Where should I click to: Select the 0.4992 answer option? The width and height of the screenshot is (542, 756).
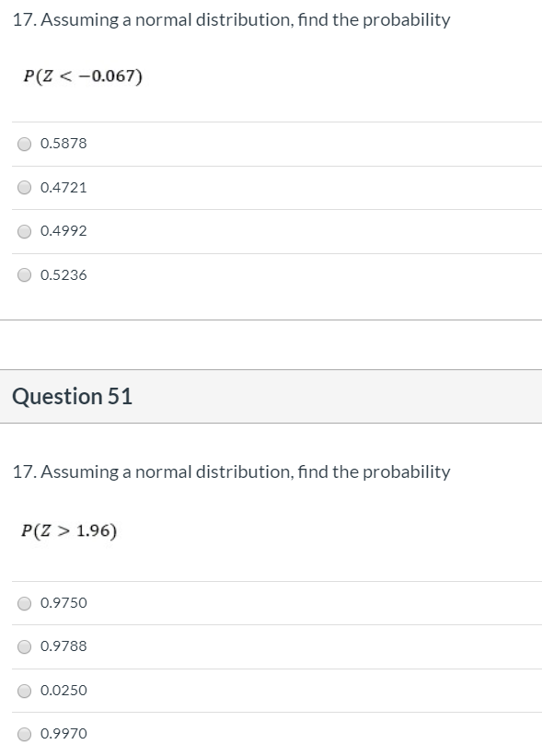[x=24, y=231]
